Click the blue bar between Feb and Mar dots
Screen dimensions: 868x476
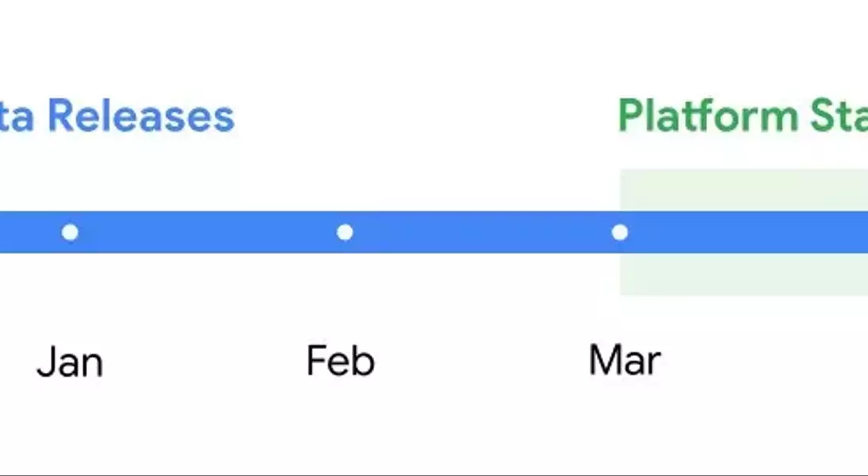tap(482, 232)
